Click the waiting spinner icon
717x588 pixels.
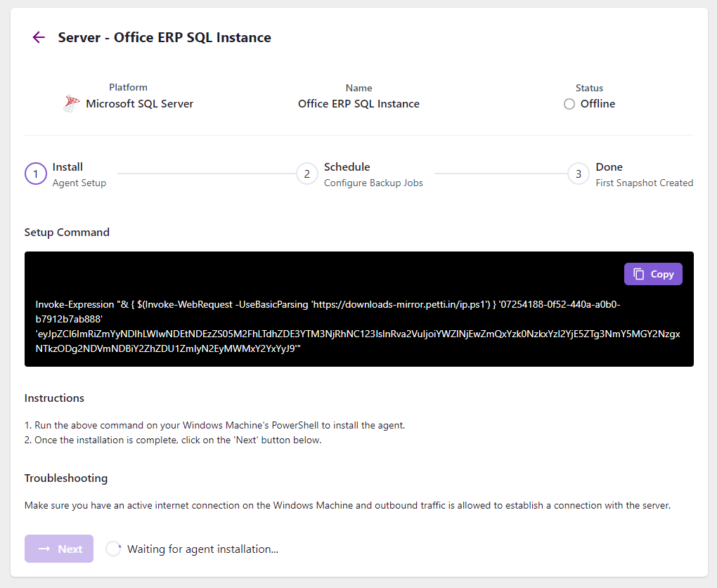click(113, 549)
